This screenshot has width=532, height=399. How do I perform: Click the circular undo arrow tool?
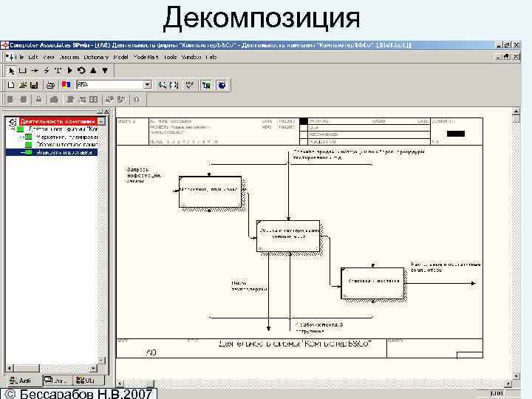pyautogui.click(x=81, y=71)
